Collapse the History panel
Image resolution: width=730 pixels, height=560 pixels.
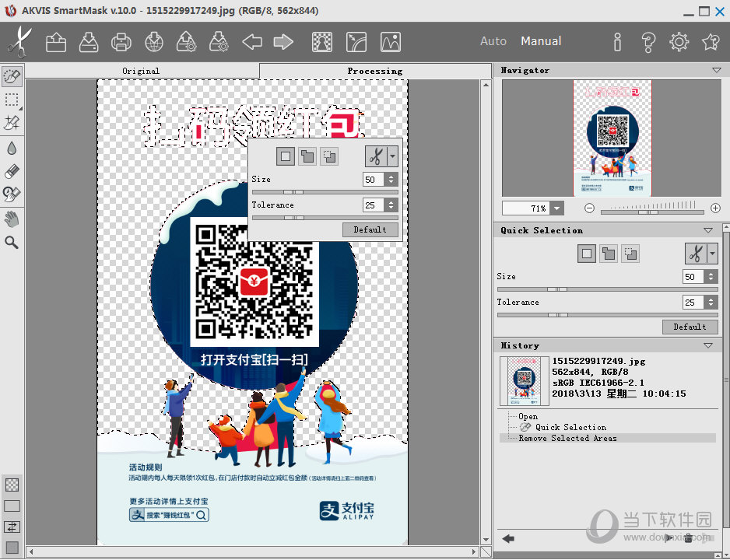click(x=708, y=345)
